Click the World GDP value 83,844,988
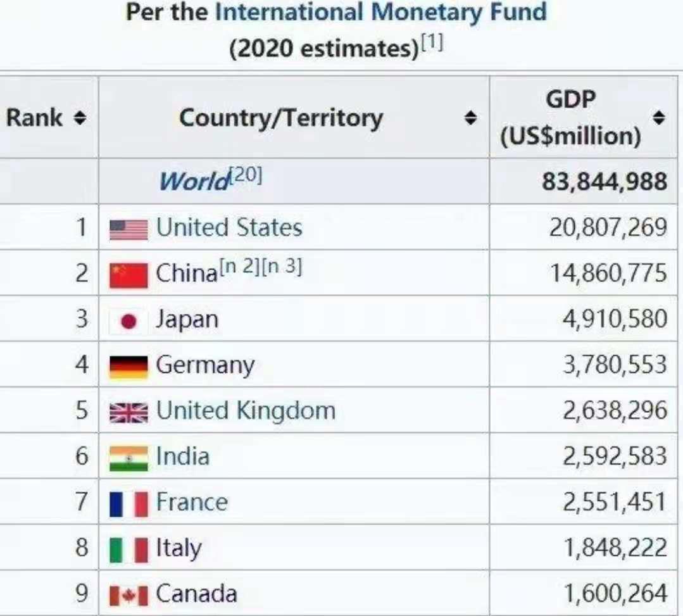683x616 pixels. click(604, 182)
